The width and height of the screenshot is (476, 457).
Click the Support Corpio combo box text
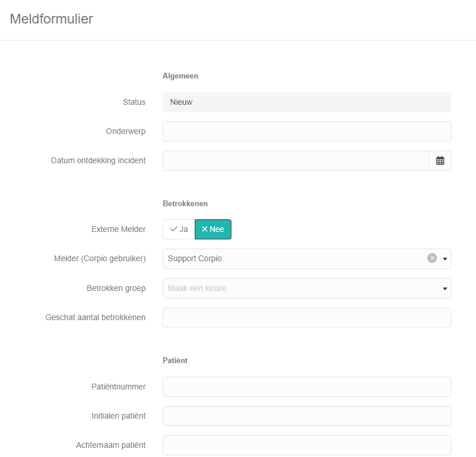coord(195,258)
